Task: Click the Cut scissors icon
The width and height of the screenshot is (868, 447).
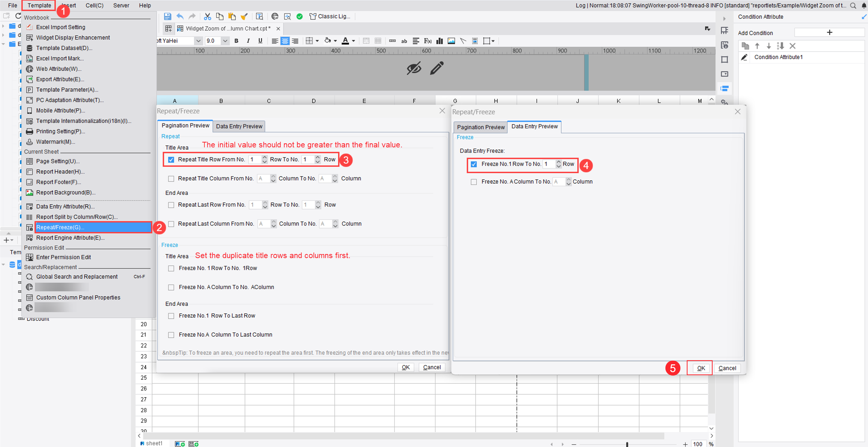Action: click(x=207, y=16)
